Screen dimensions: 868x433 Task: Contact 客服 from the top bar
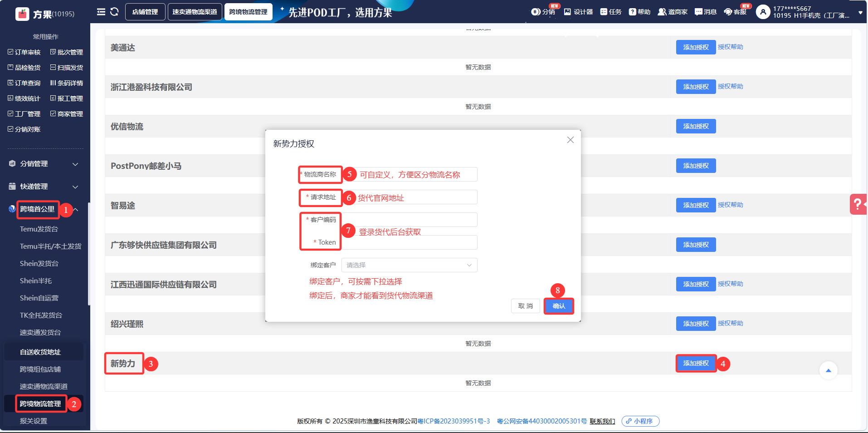point(735,12)
